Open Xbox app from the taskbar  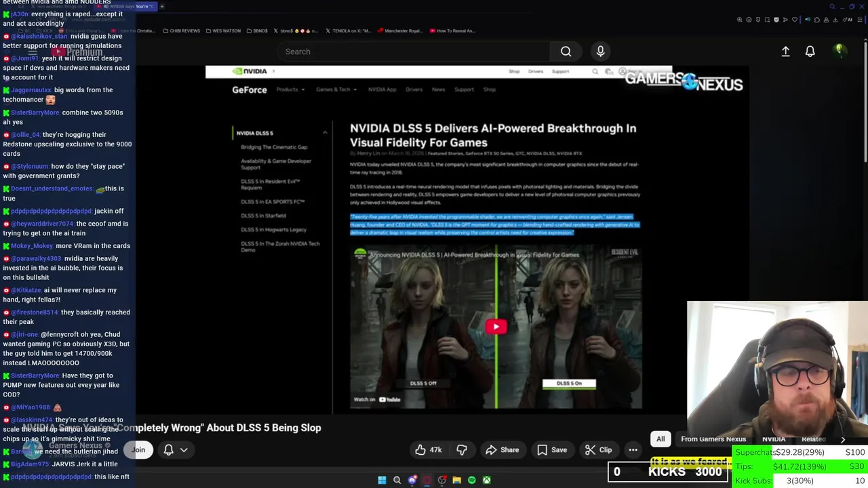click(x=487, y=480)
